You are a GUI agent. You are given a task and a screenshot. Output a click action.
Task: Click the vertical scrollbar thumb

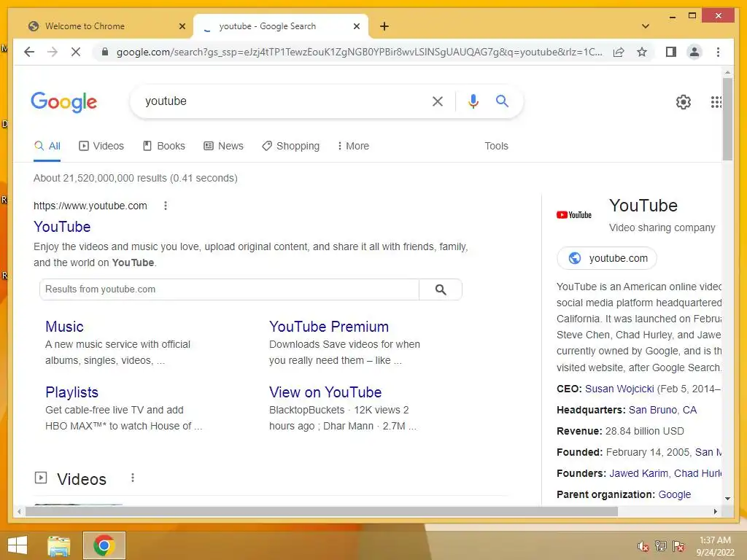point(727,119)
